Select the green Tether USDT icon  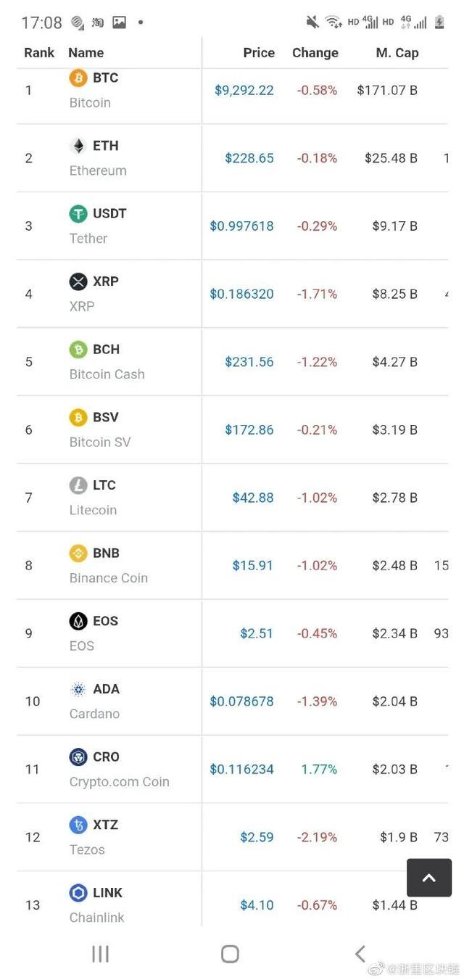point(78,213)
